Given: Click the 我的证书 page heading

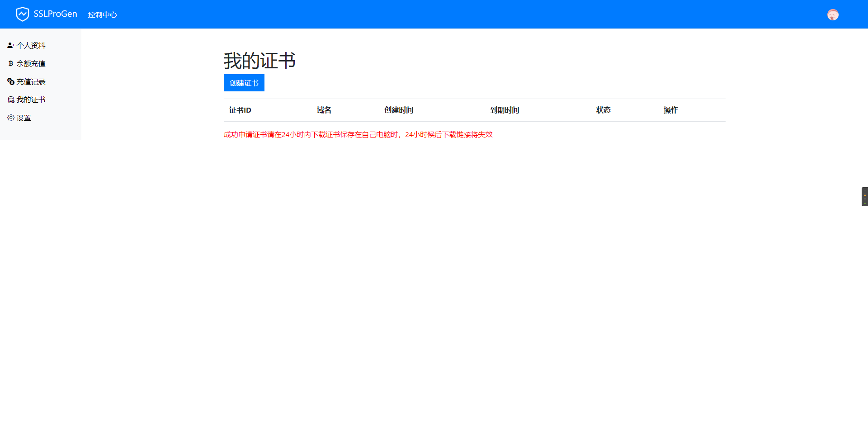Looking at the screenshot, I should click(x=259, y=61).
